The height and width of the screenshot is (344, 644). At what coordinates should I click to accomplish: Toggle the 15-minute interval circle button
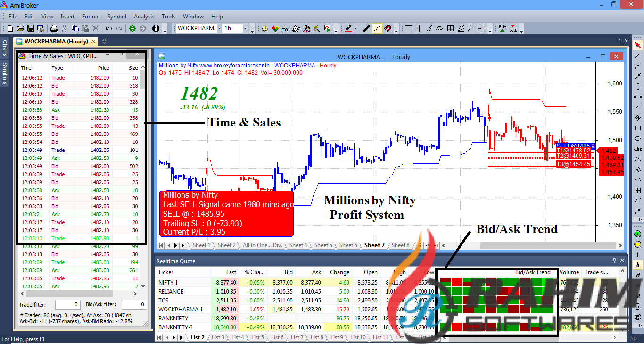(638, 317)
